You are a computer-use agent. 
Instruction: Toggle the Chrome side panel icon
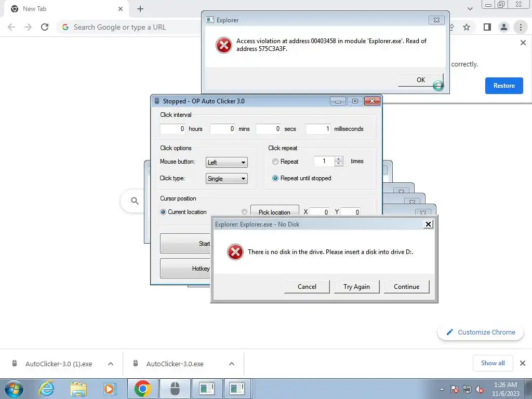tap(487, 27)
